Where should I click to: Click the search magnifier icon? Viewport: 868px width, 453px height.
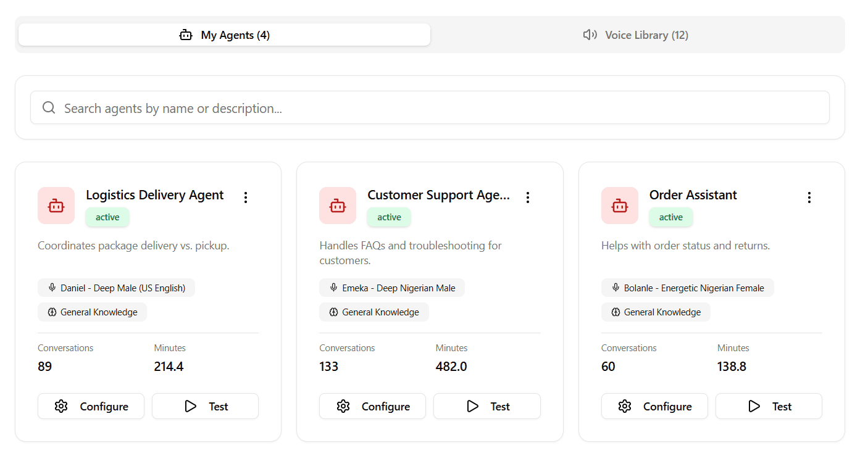(x=49, y=108)
